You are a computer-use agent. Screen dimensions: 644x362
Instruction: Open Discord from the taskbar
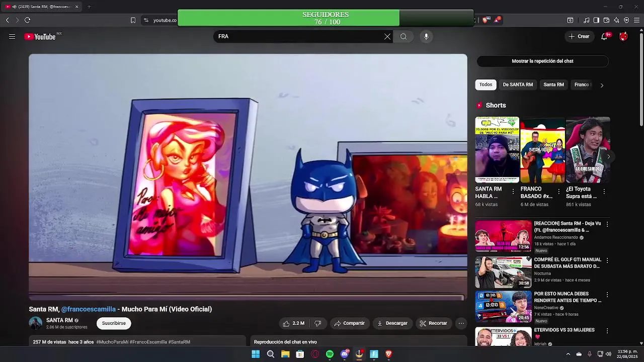(x=345, y=354)
